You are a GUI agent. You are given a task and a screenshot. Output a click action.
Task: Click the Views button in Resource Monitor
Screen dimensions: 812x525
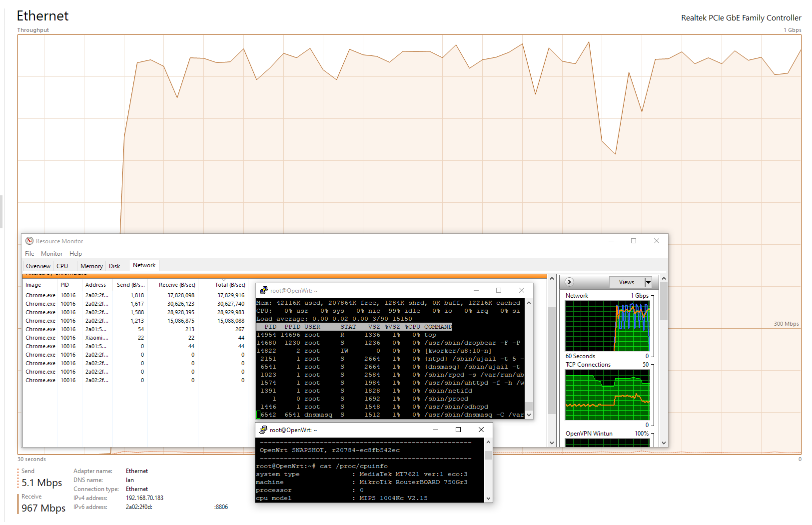(x=627, y=282)
